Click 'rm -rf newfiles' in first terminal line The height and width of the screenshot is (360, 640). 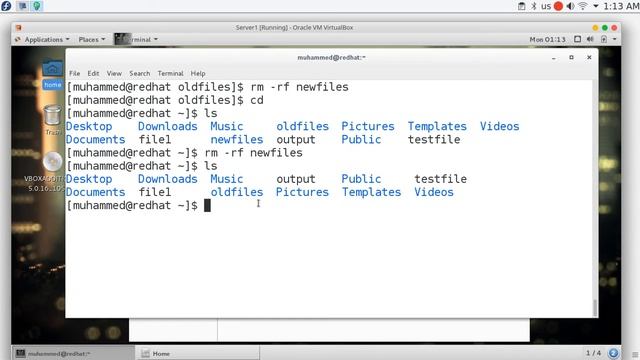coord(300,87)
